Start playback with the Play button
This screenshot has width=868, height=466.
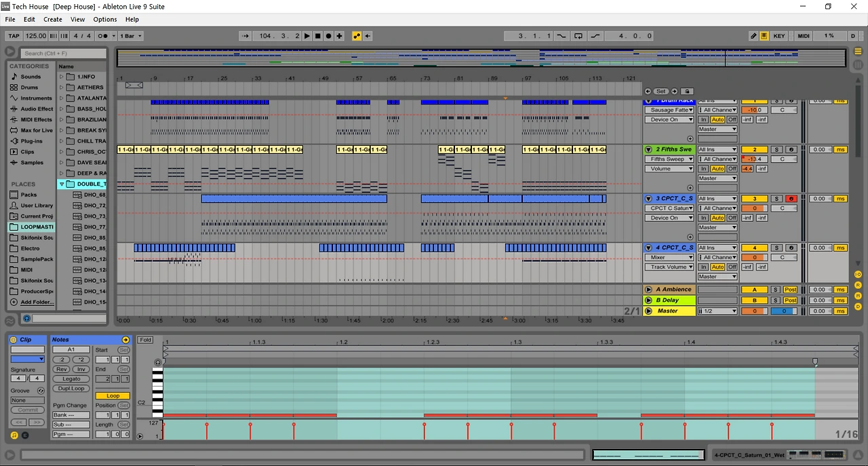pos(307,36)
